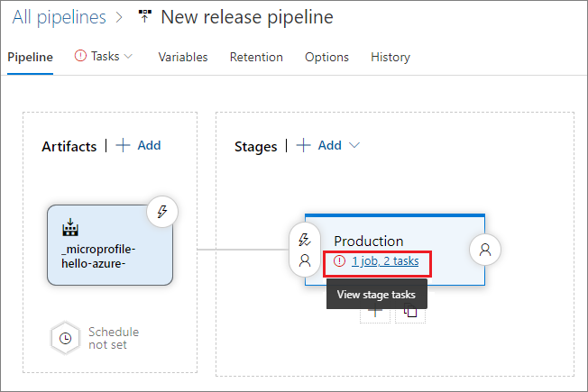
Task: Click the release pipeline icon beside the title
Action: pos(143,17)
